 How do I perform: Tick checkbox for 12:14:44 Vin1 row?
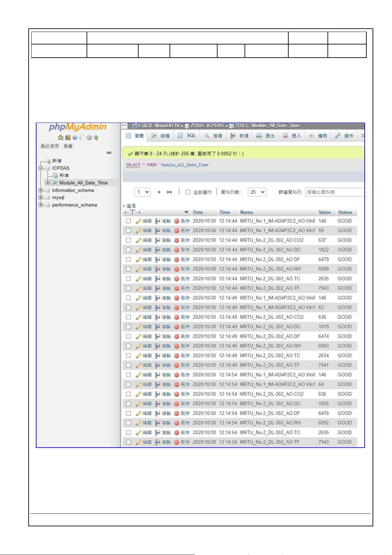pyautogui.click(x=128, y=231)
